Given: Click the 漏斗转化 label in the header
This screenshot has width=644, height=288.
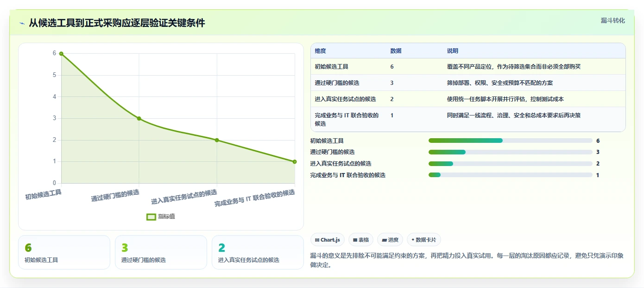Looking at the screenshot, I should point(613,21).
